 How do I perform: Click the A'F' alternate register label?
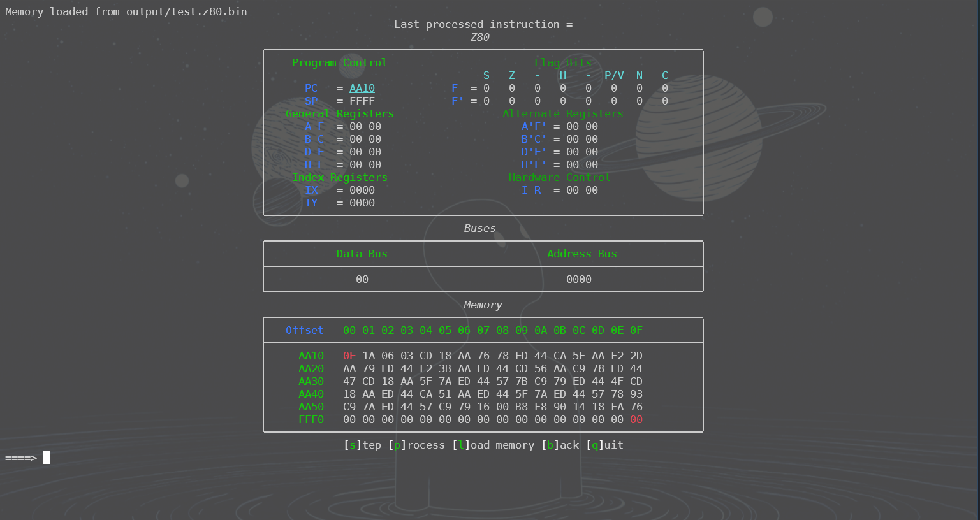click(x=534, y=126)
